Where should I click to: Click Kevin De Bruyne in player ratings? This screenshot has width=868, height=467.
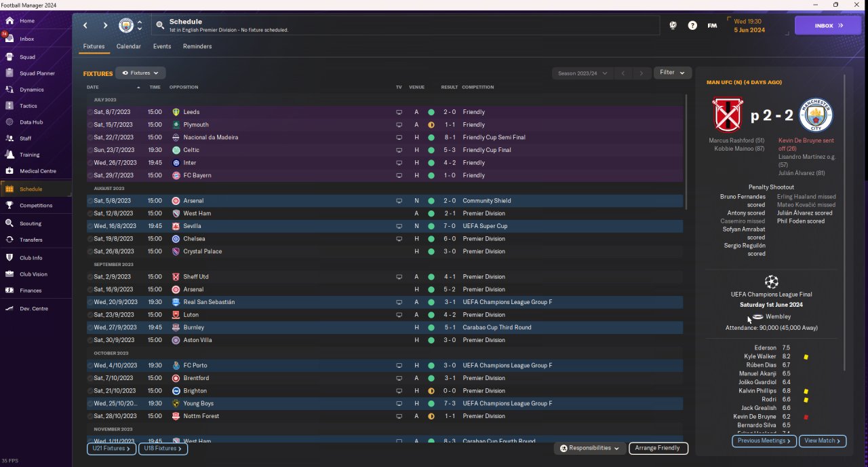tap(755, 417)
